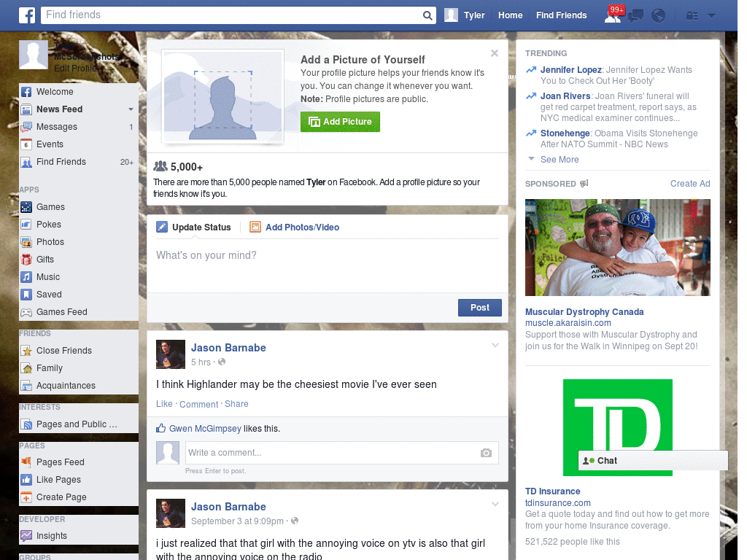Screen dimensions: 747x560
Task: Open Muscular Dystrophy Canada ad title
Action: click(x=584, y=312)
